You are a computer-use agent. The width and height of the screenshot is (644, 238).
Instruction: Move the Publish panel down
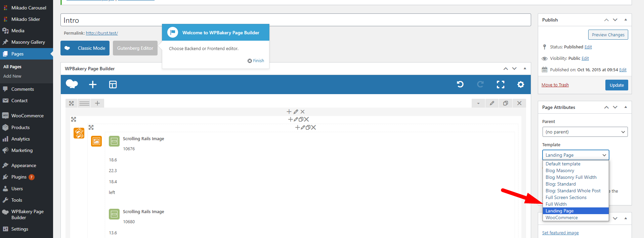(x=615, y=20)
